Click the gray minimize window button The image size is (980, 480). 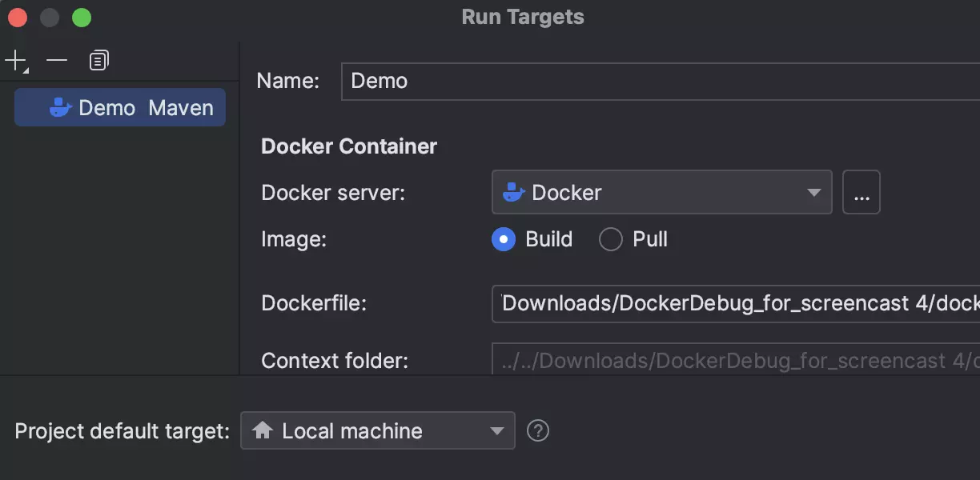coord(50,18)
